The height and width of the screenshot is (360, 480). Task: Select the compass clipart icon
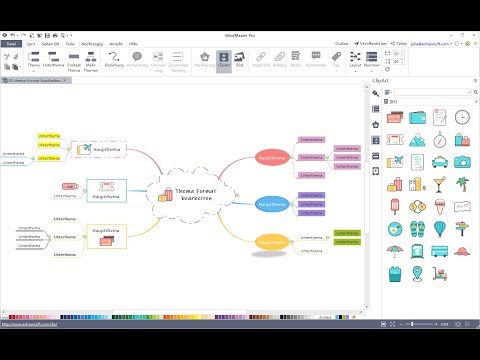pyautogui.click(x=440, y=140)
